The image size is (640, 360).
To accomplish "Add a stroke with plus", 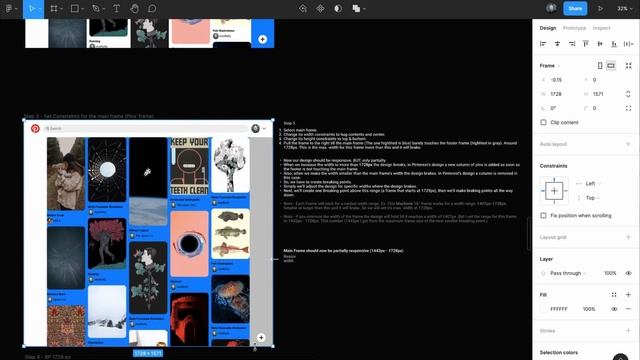I will click(x=629, y=331).
